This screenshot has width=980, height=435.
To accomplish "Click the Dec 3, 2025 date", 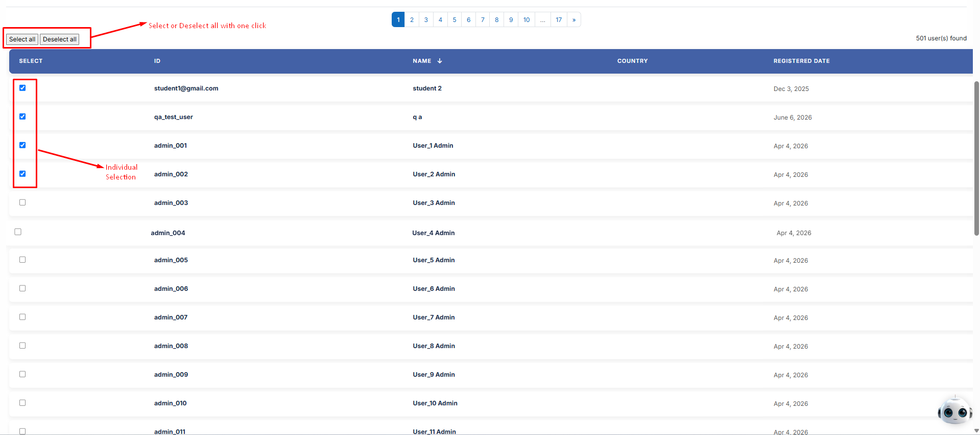I will (x=791, y=89).
